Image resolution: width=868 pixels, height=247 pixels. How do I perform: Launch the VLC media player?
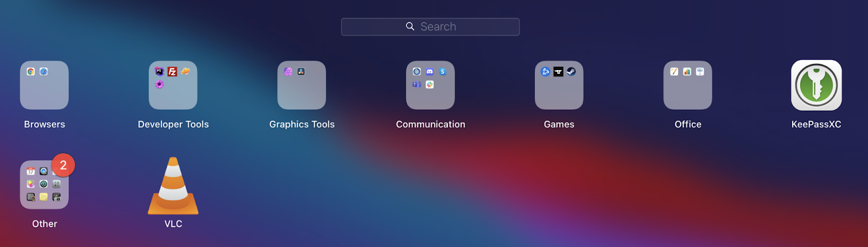pyautogui.click(x=173, y=186)
